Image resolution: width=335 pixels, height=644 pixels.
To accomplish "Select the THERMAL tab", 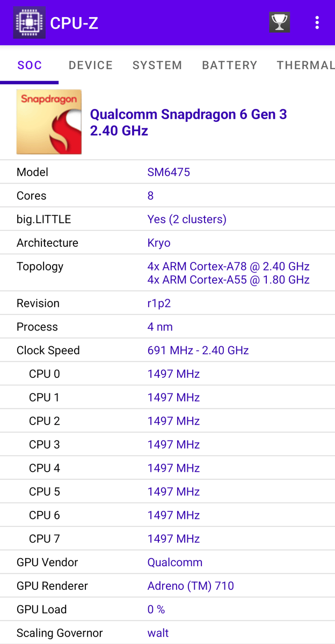I will (x=305, y=65).
